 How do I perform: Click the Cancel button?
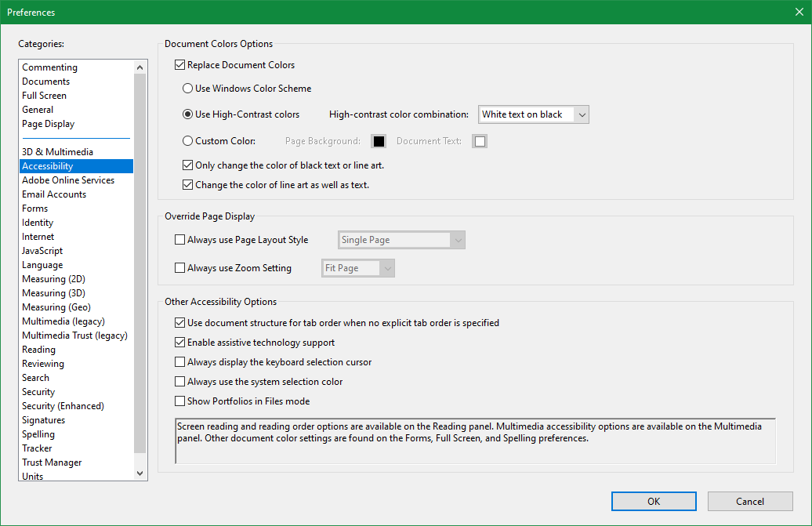click(x=750, y=501)
